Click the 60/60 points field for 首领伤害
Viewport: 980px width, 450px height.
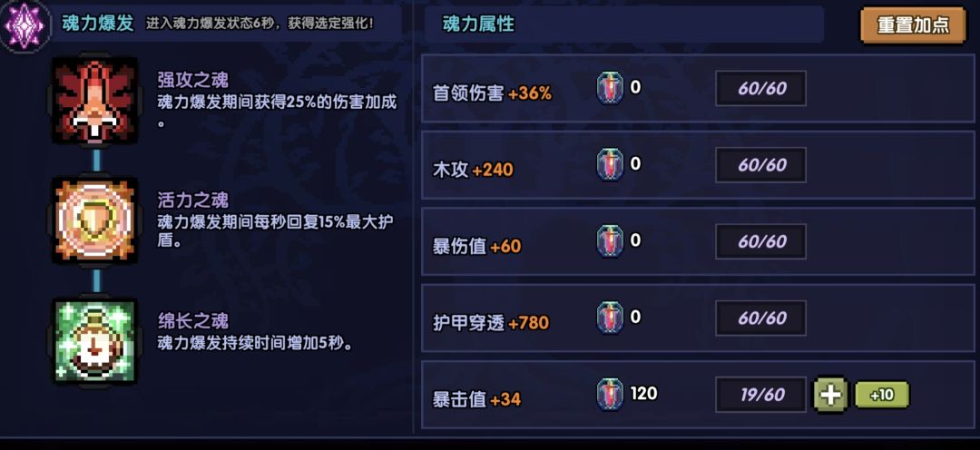tap(761, 89)
